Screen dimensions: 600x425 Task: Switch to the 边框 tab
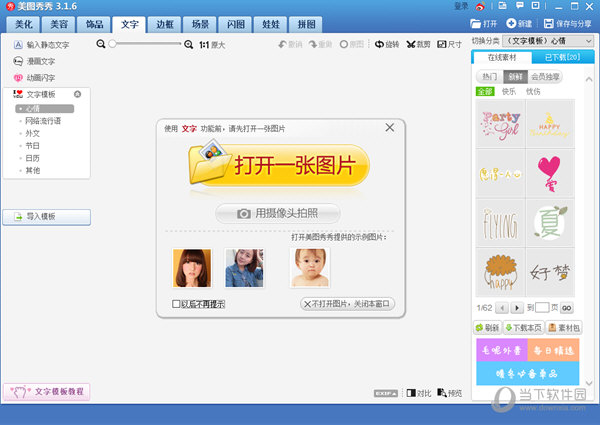[x=165, y=24]
